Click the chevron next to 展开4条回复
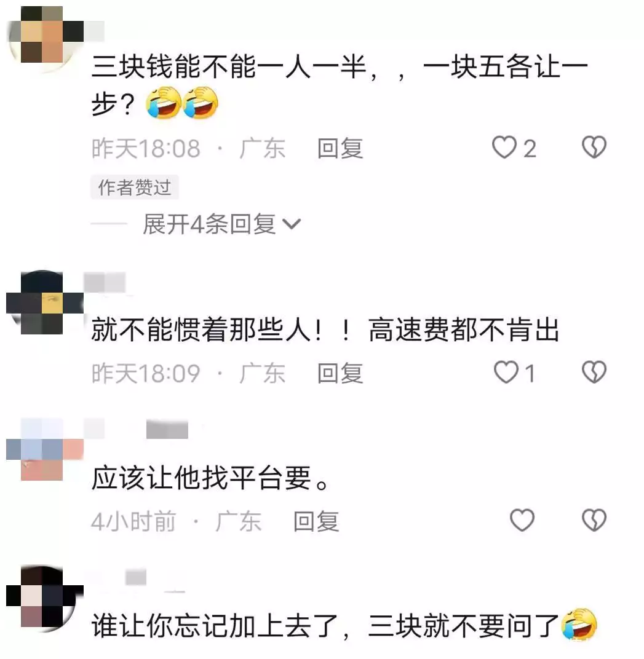The image size is (644, 659). (292, 224)
